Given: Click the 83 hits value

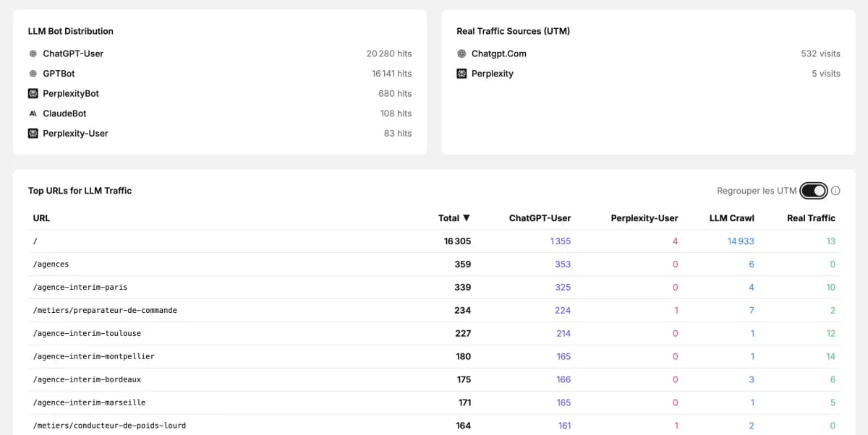Looking at the screenshot, I should coord(398,133).
